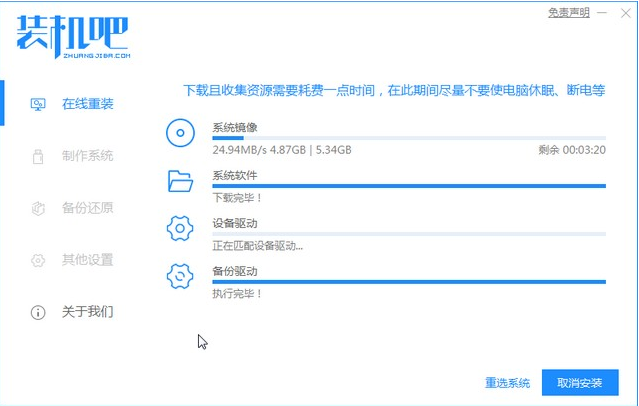Image resolution: width=639 pixels, height=406 pixels.
Task: Open the 在线重装 tab
Action: click(x=87, y=104)
